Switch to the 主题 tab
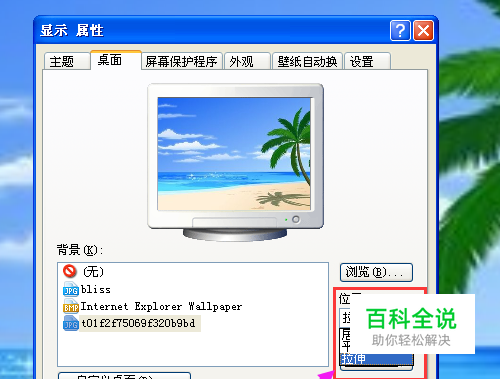 67,61
